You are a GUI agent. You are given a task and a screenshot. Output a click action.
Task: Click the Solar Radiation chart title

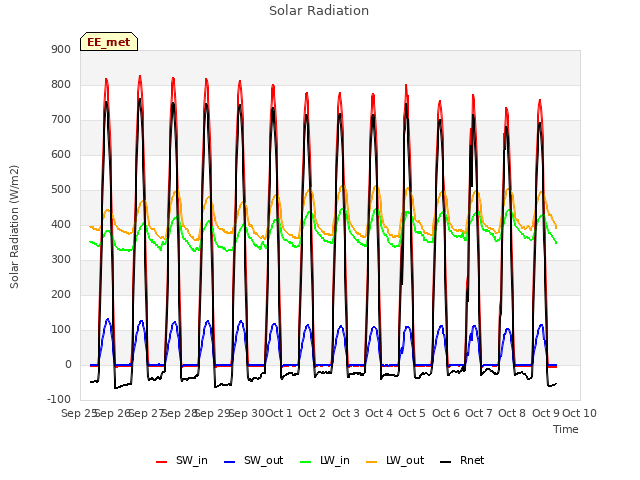coord(319,11)
